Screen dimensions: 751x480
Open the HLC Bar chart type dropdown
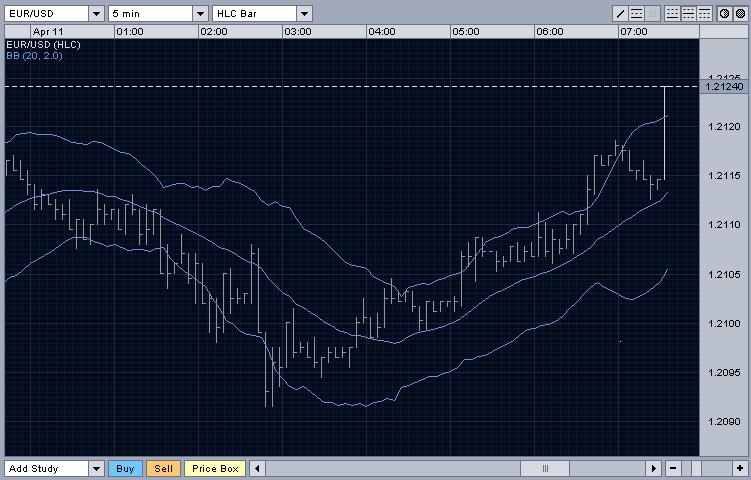coord(304,13)
